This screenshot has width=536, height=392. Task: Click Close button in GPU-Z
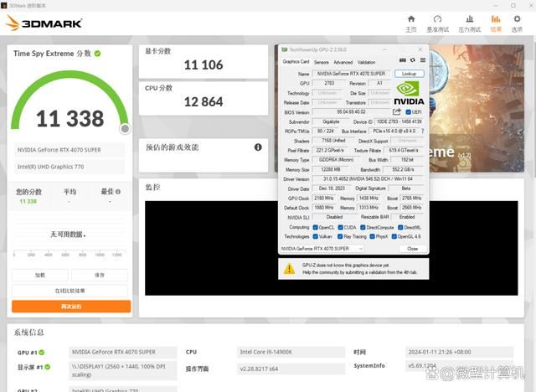[413, 249]
